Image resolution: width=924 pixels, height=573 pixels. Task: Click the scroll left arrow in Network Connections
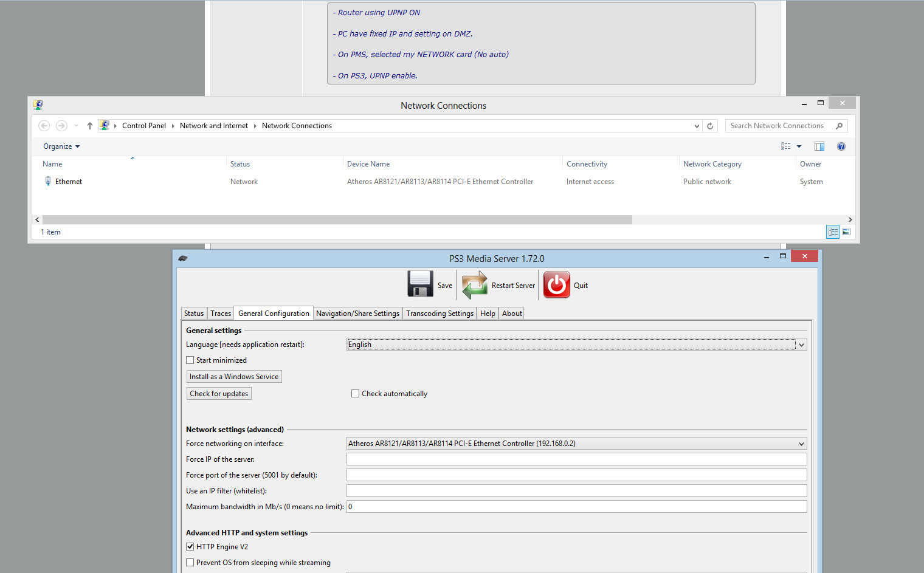[37, 219]
